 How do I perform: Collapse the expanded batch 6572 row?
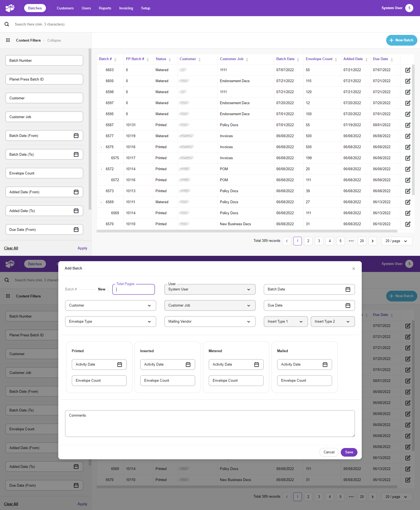click(x=101, y=169)
